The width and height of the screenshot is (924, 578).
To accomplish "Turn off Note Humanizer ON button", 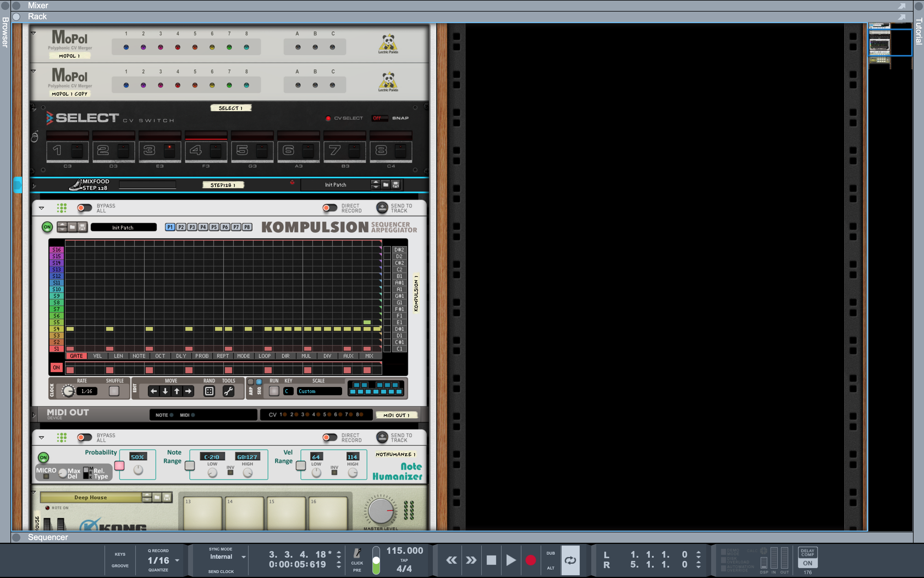I will [x=43, y=457].
